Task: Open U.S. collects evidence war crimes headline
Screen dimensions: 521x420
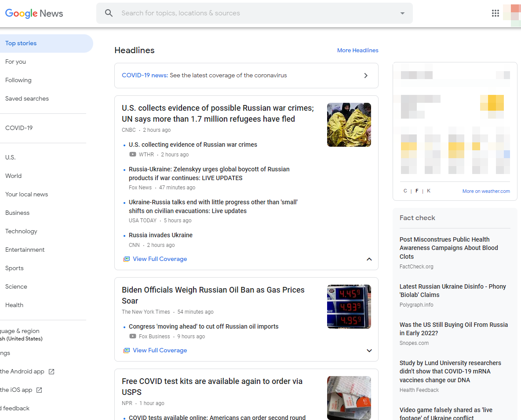Action: pyautogui.click(x=218, y=113)
